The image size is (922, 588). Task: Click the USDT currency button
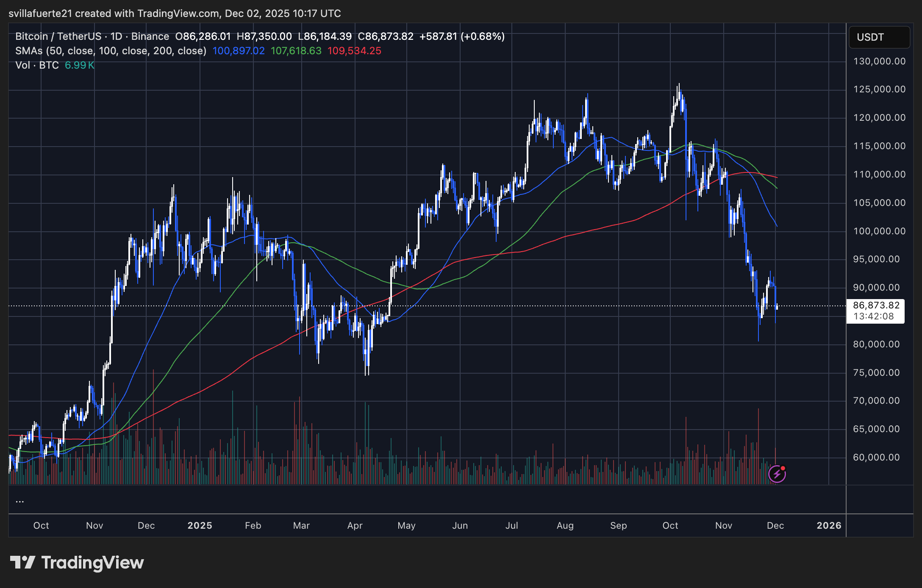(x=879, y=37)
